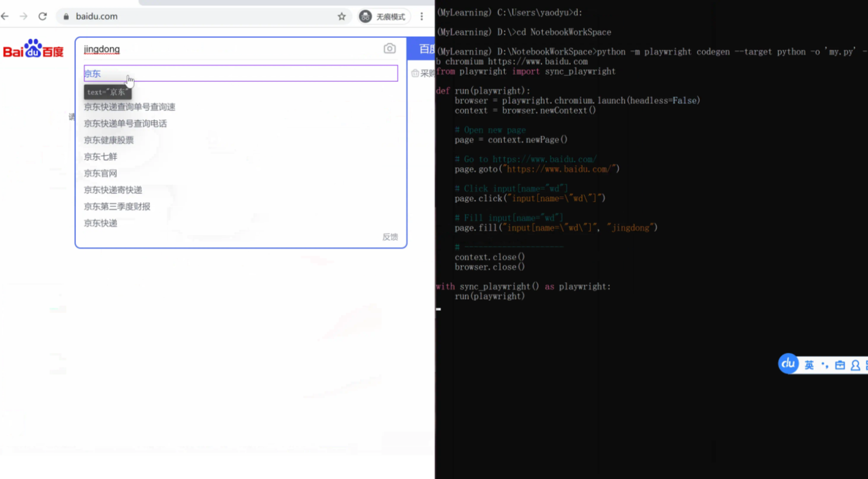Click the def run(playwright) line
868x479 pixels.
point(483,91)
